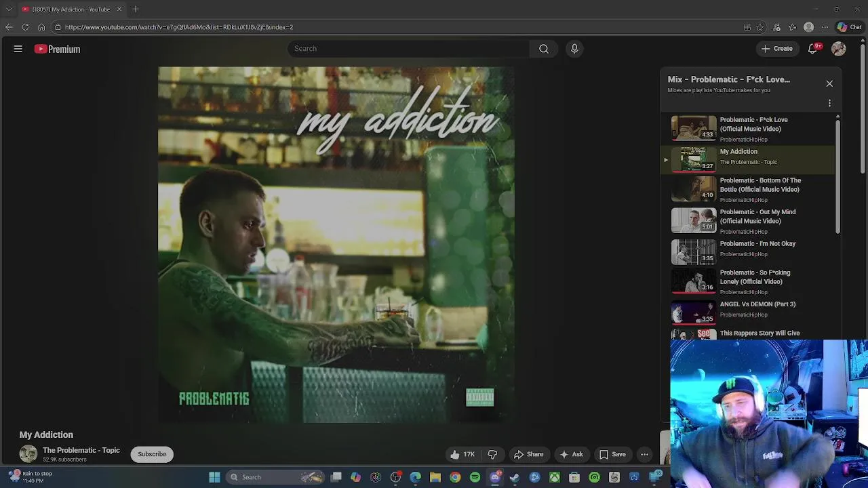Bookmark this page with the star icon
The height and width of the screenshot is (488, 868).
[x=760, y=27]
